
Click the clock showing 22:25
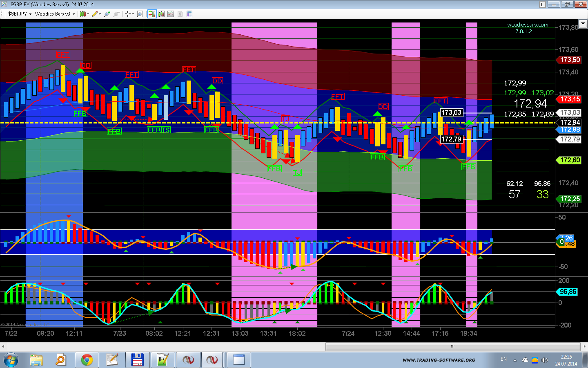566,357
